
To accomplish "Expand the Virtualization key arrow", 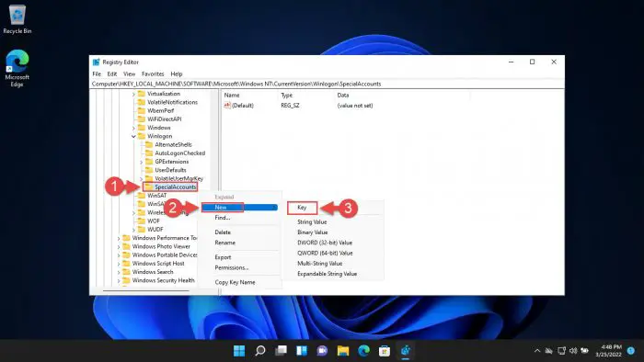I will click(x=133, y=94).
